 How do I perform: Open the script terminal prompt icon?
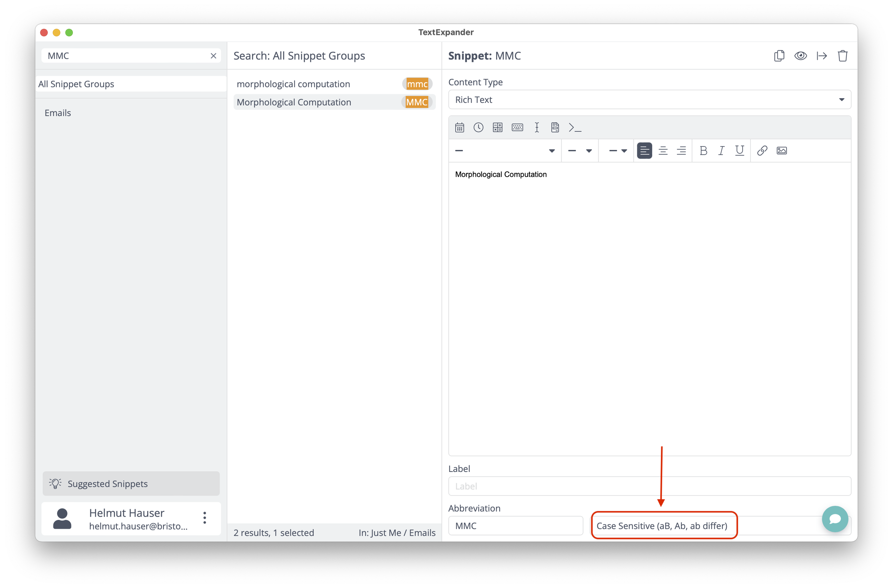point(575,127)
